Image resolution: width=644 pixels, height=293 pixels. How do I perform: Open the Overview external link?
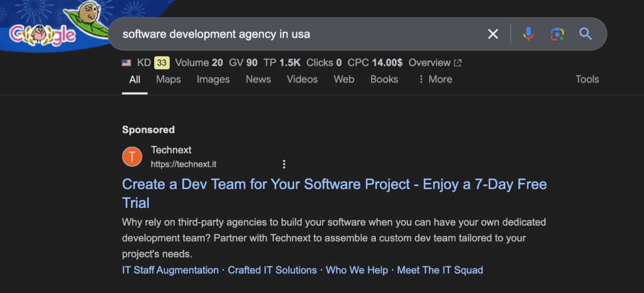[x=435, y=63]
